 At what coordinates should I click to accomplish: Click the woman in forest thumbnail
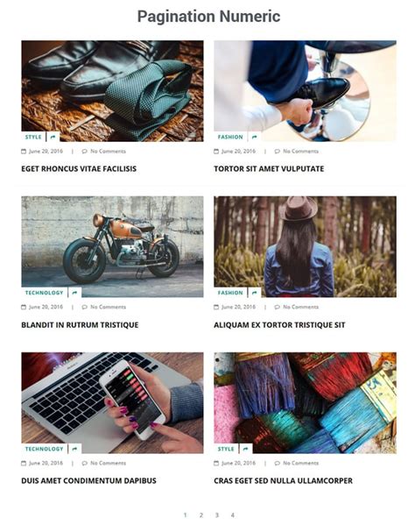[305, 246]
